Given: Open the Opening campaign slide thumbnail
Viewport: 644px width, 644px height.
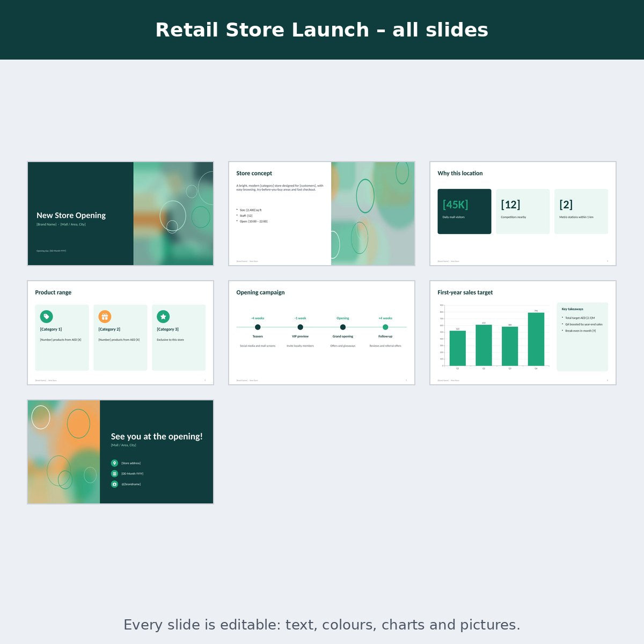Looking at the screenshot, I should pos(321,333).
